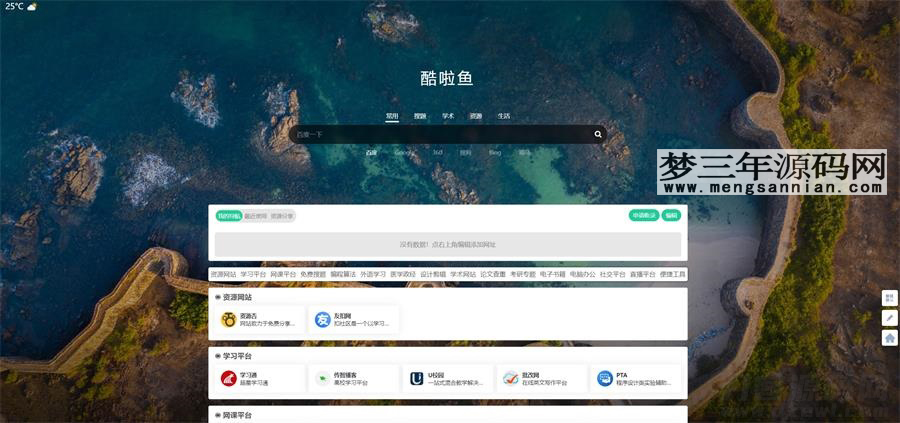Switch to the 学术 search category tab
The height and width of the screenshot is (423, 900).
click(x=448, y=116)
